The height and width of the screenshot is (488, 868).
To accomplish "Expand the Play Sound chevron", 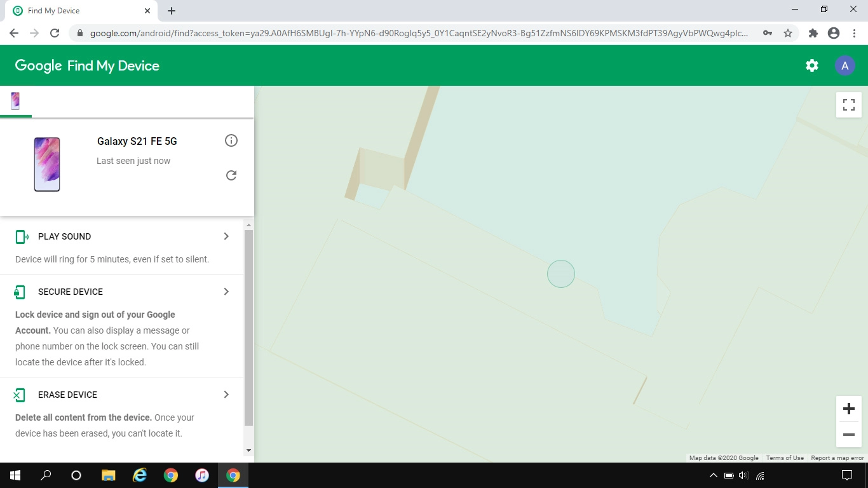I will pos(226,236).
